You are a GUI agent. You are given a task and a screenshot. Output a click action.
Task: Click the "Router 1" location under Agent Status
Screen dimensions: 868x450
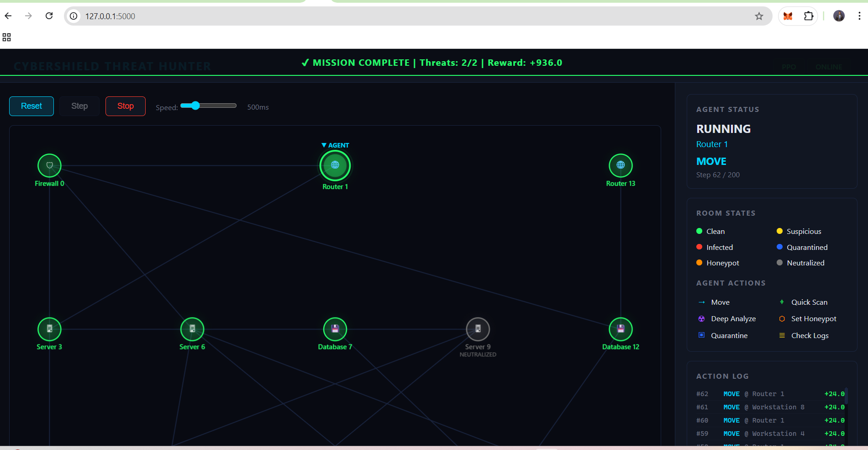[712, 144]
